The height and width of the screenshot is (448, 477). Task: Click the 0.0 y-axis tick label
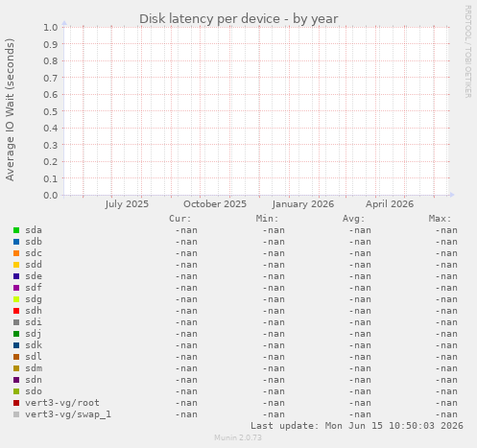pyautogui.click(x=51, y=196)
